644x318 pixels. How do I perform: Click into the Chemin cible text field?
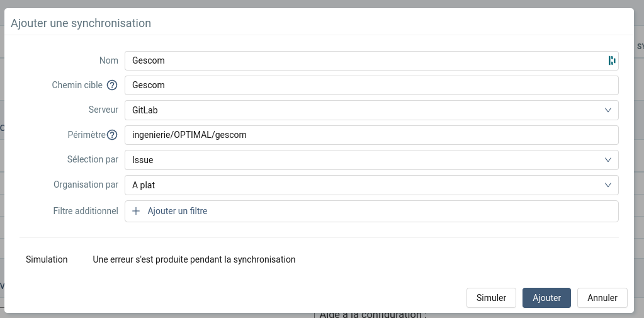pos(371,85)
